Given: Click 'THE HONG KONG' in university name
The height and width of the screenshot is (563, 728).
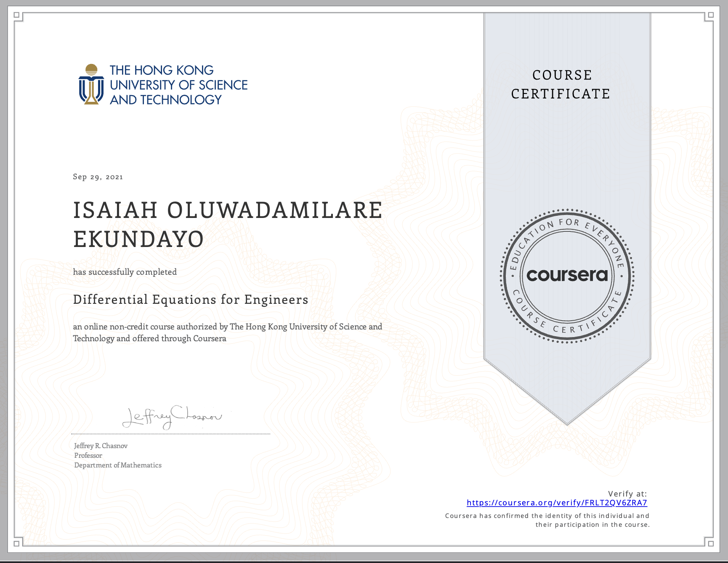Looking at the screenshot, I should [x=162, y=70].
